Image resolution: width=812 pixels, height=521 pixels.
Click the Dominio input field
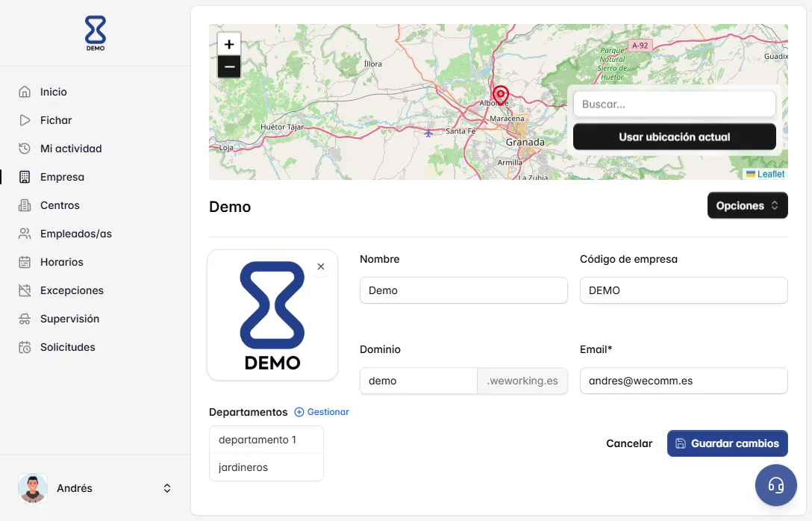coord(419,381)
